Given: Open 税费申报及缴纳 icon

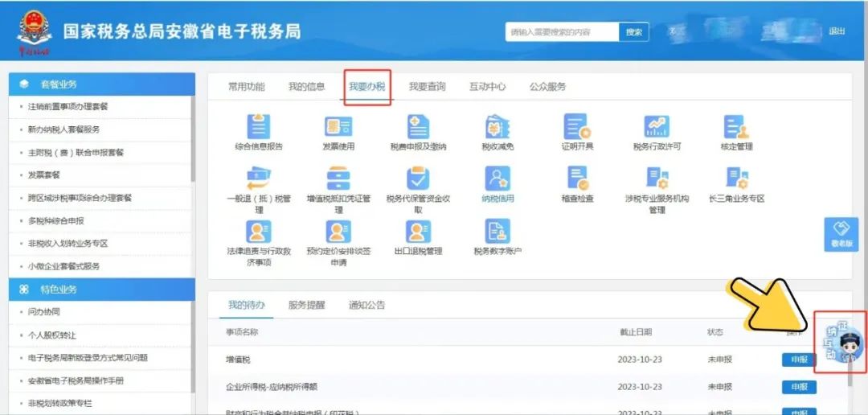Looking at the screenshot, I should [x=418, y=128].
